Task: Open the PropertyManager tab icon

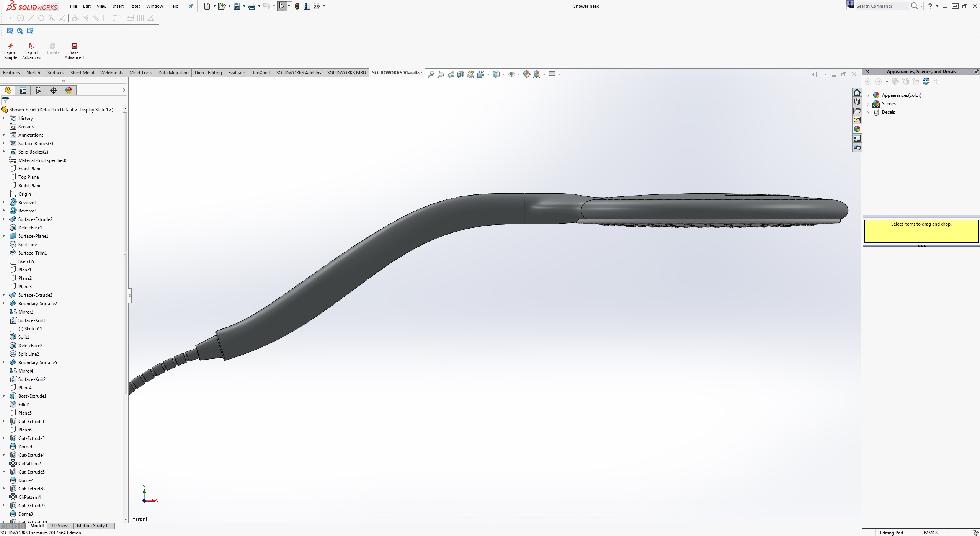Action: [x=23, y=90]
